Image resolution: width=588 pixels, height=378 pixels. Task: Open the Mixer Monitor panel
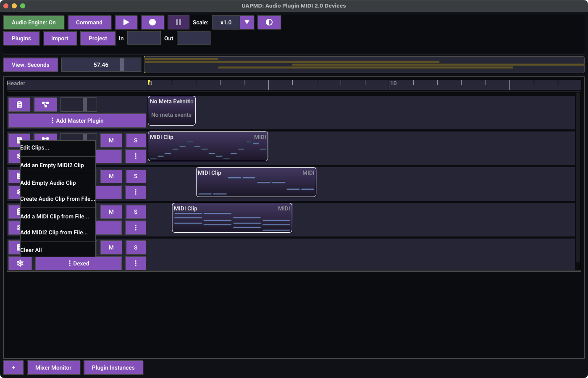coord(53,367)
